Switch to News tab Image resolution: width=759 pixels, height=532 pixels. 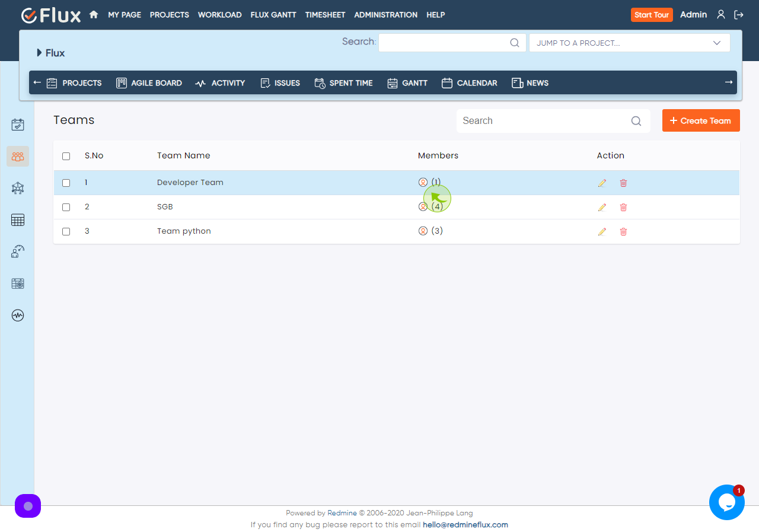click(530, 83)
